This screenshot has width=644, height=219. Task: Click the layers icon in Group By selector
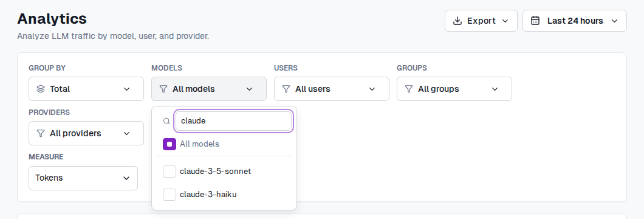(41, 89)
